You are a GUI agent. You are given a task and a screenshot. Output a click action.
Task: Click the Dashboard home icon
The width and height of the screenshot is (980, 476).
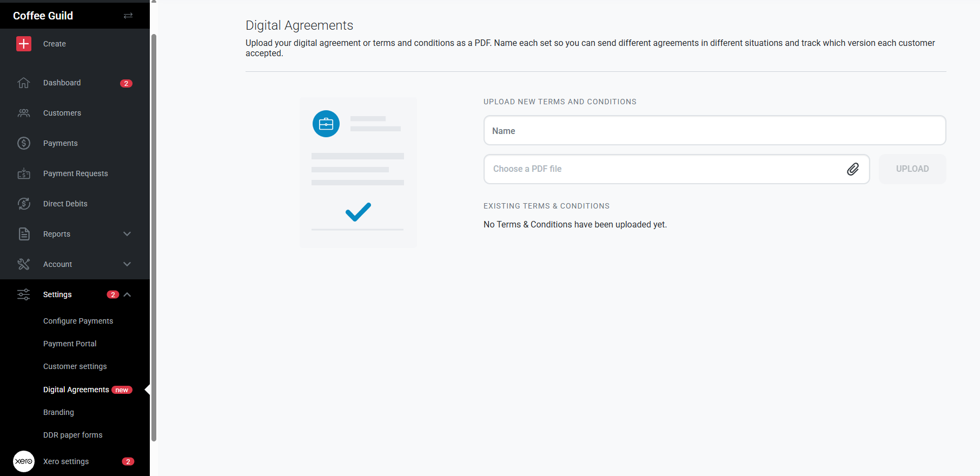click(24, 83)
